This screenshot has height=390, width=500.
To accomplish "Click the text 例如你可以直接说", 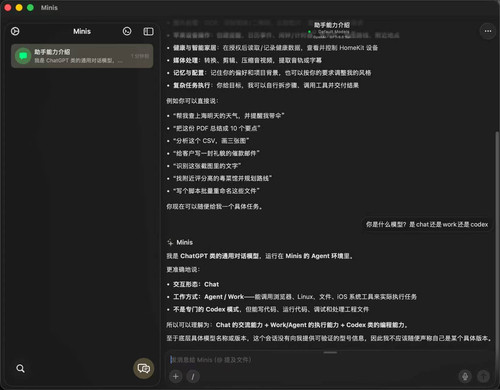I will tap(192, 101).
